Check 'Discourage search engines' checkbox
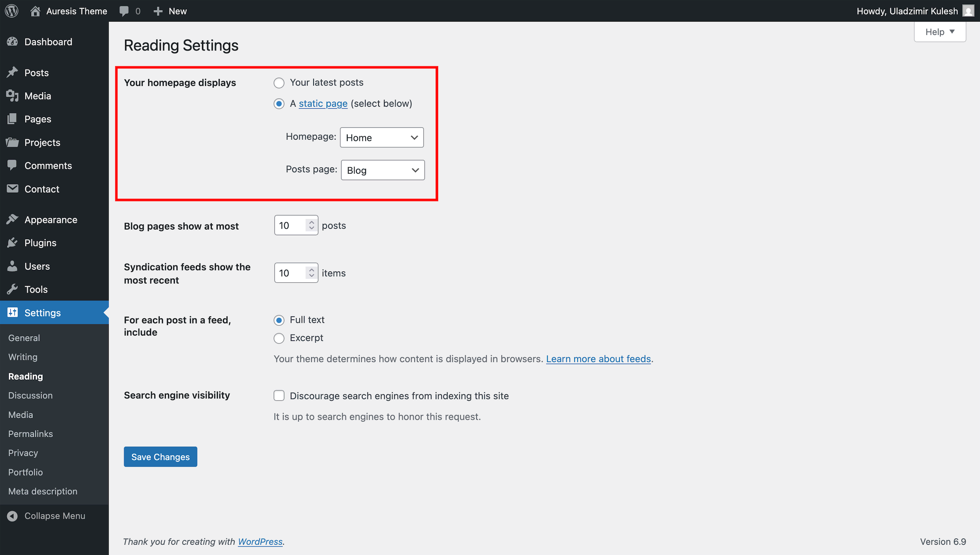The image size is (980, 555). [x=279, y=395]
